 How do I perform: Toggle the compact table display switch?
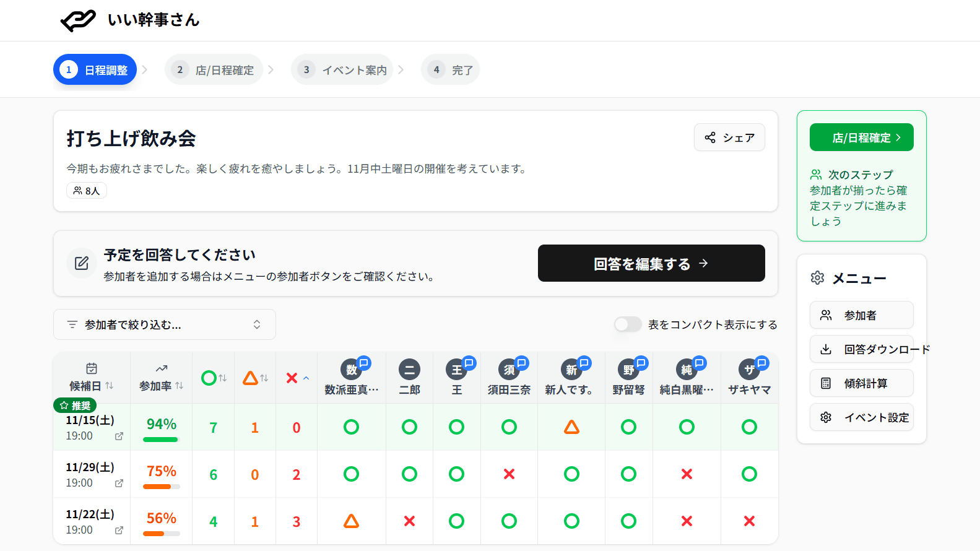coord(628,324)
